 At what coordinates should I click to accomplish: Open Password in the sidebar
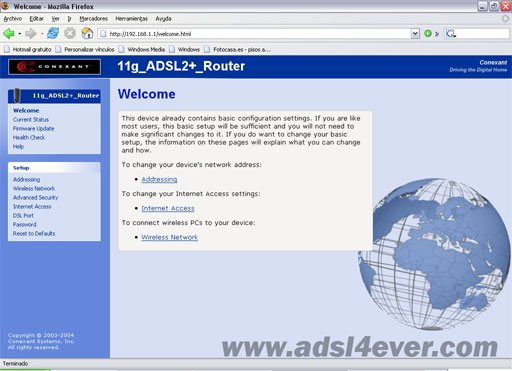pyautogui.click(x=25, y=224)
